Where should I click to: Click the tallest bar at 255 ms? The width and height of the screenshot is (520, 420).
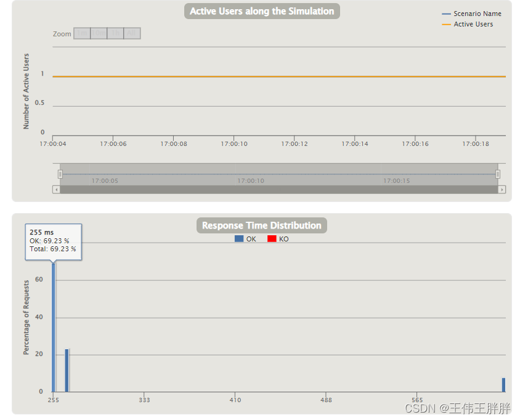54,328
